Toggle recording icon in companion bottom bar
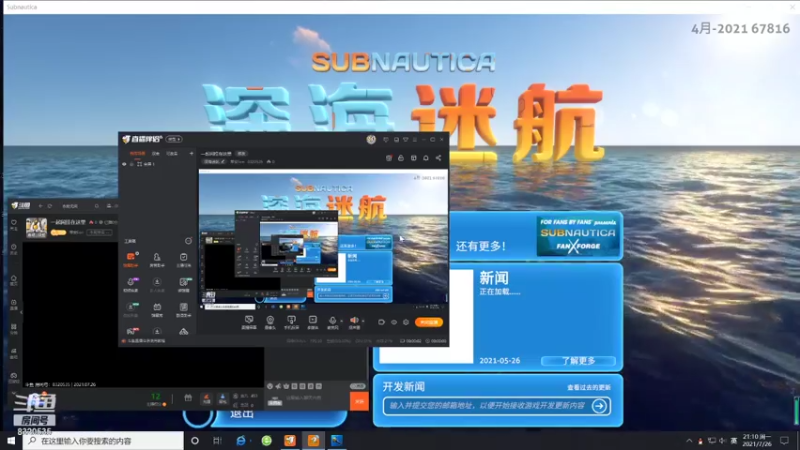This screenshot has height=450, width=800. (x=381, y=322)
